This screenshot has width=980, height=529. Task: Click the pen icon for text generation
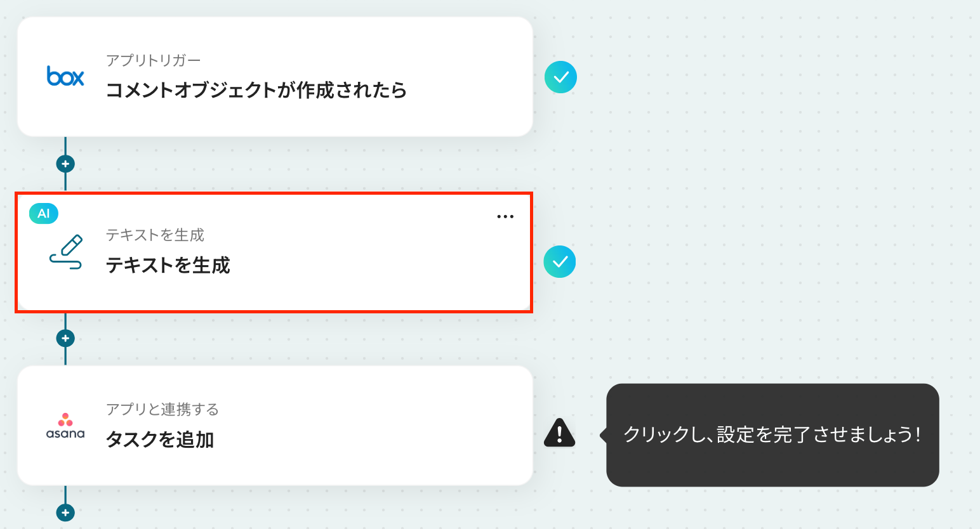pyautogui.click(x=66, y=252)
